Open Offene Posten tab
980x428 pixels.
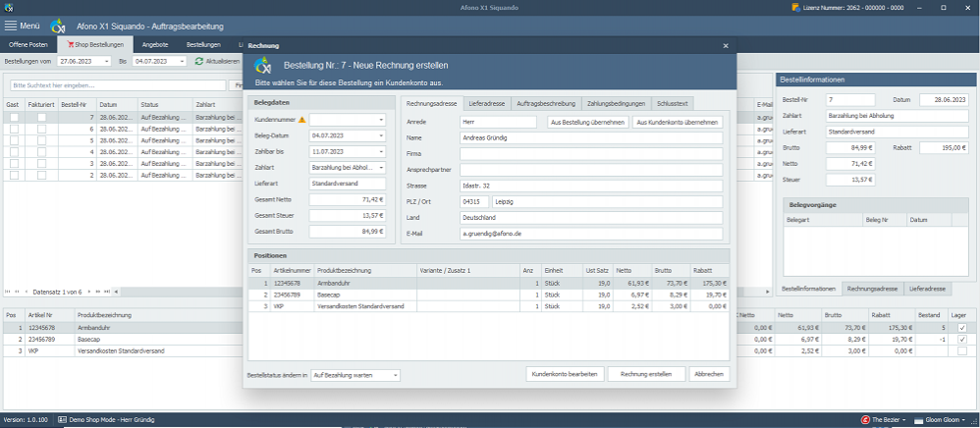(28, 45)
